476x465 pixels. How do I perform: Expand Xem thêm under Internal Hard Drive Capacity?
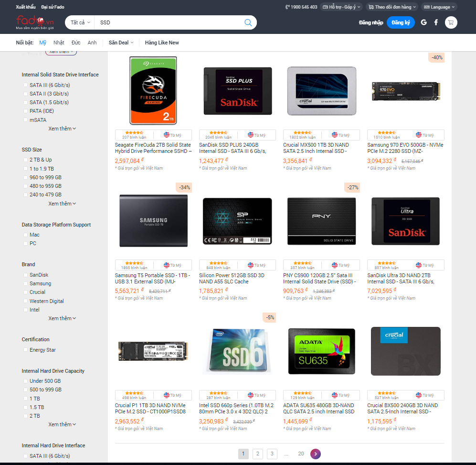tap(62, 424)
